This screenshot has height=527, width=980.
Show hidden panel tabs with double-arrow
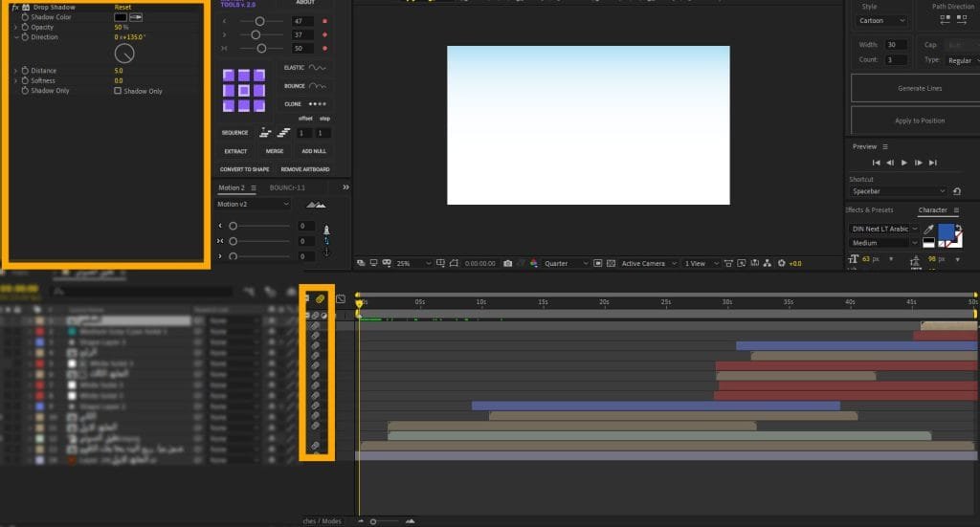coord(345,187)
